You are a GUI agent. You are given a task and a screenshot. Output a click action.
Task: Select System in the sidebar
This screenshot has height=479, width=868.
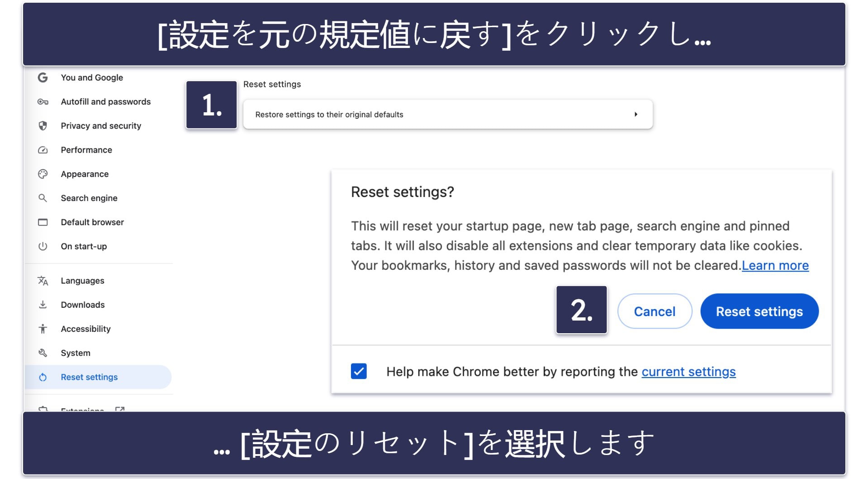[76, 353]
